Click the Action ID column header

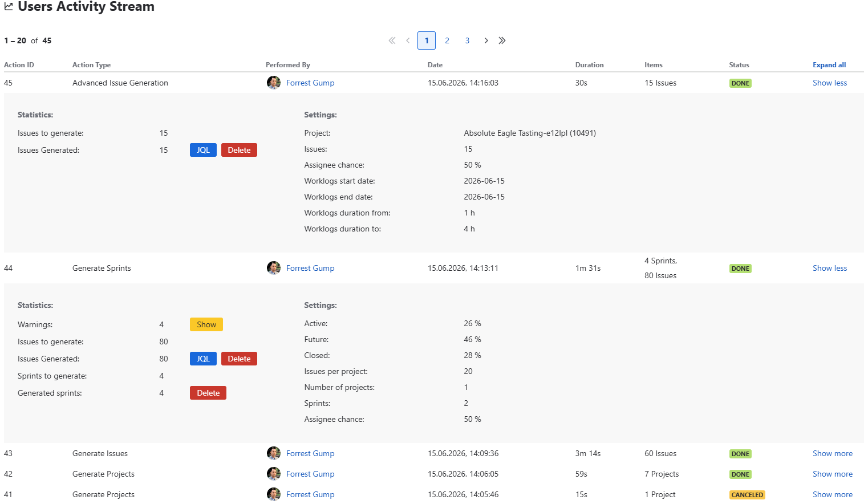pos(19,65)
